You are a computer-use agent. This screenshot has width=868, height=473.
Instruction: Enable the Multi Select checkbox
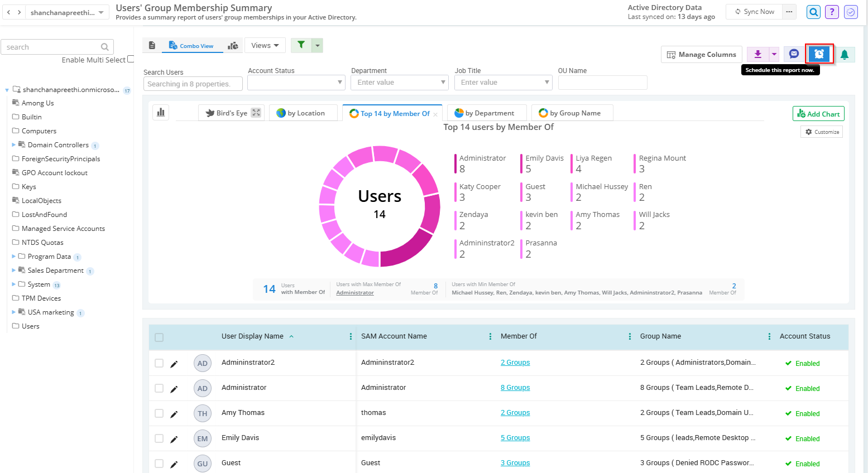(x=130, y=59)
